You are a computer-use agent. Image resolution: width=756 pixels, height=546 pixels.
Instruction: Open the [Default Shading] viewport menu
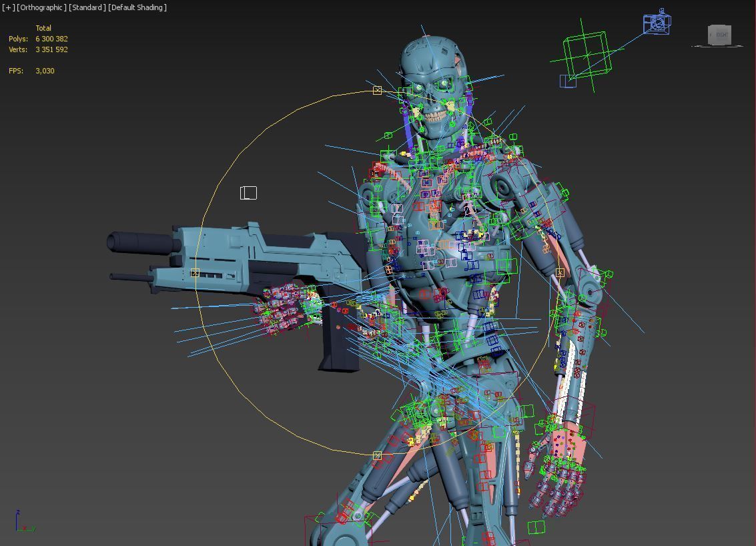click(137, 7)
